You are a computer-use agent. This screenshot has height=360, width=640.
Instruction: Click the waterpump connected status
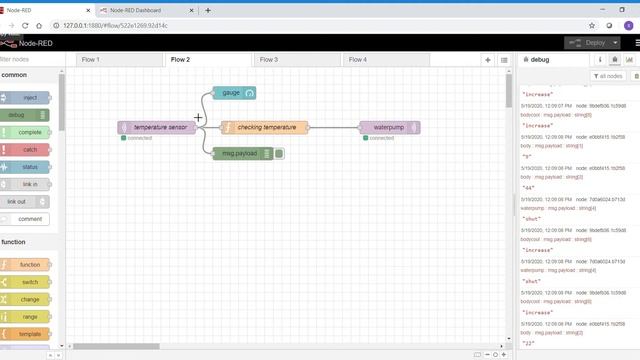378,138
